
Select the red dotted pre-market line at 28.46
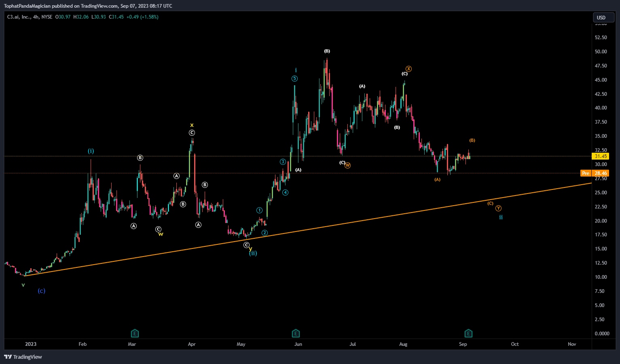[298, 173]
